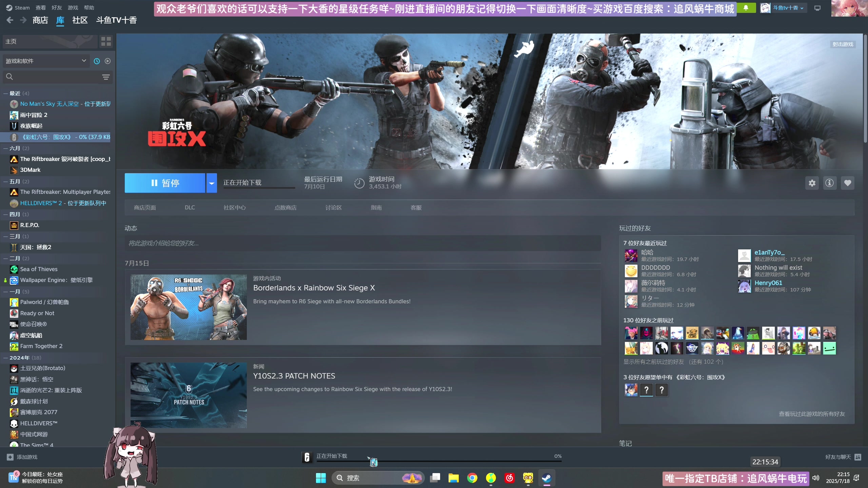Go to the 商店 tab
Viewport: 868px width, 488px height.
[40, 20]
